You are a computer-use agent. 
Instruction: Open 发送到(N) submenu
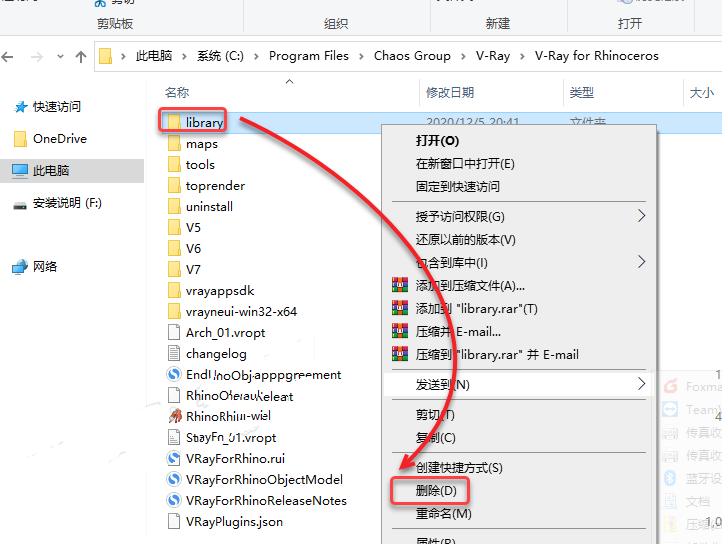[x=518, y=384]
